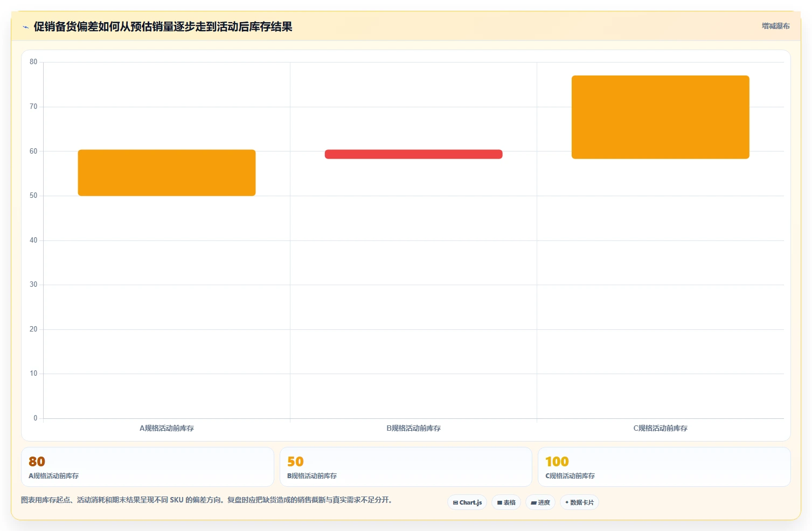Viewport: 812px width, 531px height.
Task: Click the orange bar for C规格活动前库存
Action: tap(660, 117)
